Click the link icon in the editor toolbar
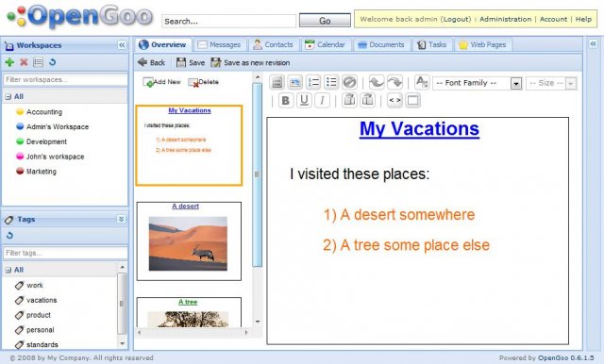The image size is (604, 364). pyautogui.click(x=349, y=82)
